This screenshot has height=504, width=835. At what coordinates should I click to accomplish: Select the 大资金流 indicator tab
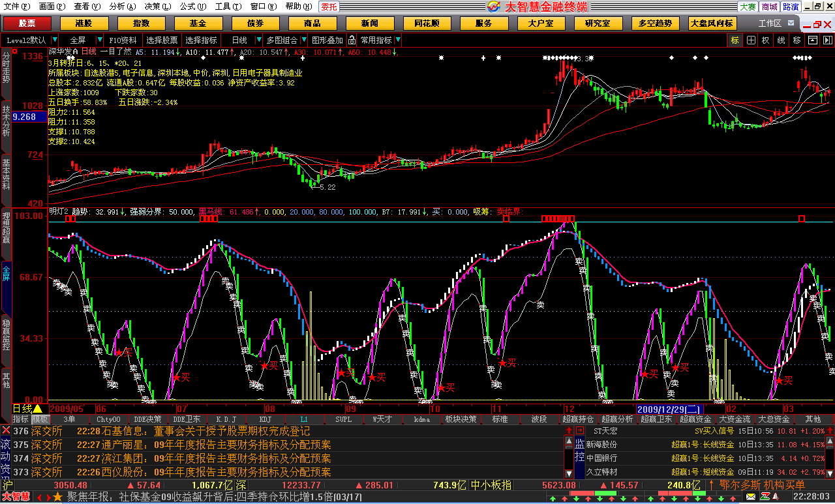735,419
